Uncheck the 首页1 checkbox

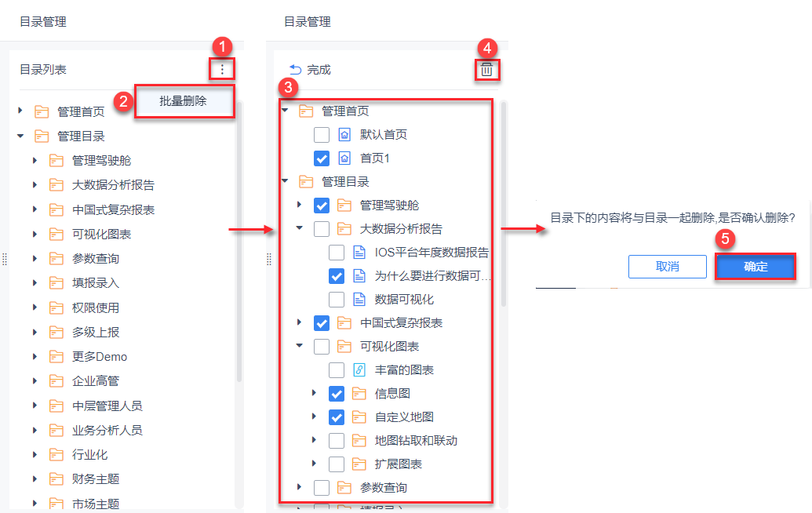coord(322,158)
